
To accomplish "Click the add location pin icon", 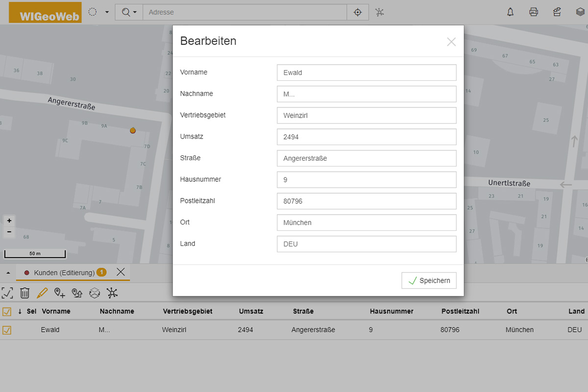I will 60,293.
